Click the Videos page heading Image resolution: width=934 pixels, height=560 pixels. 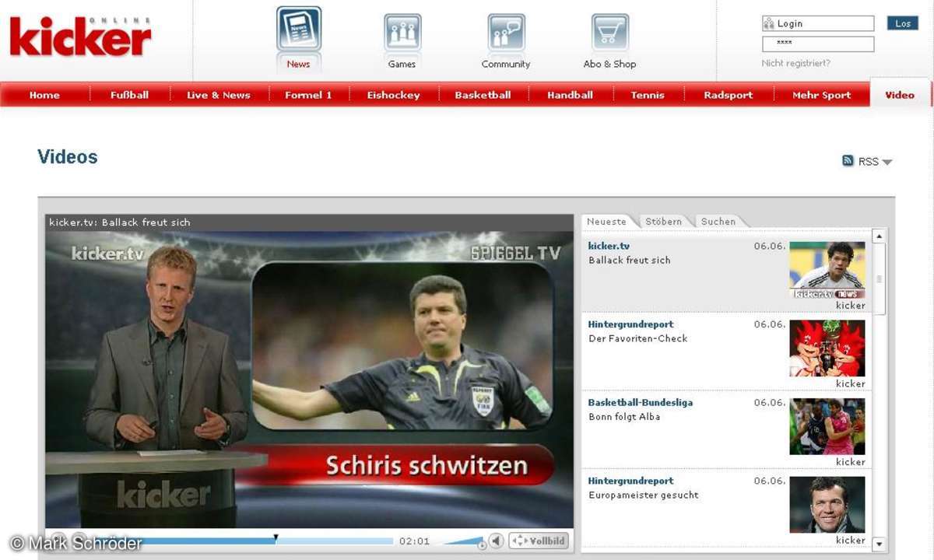click(x=68, y=157)
